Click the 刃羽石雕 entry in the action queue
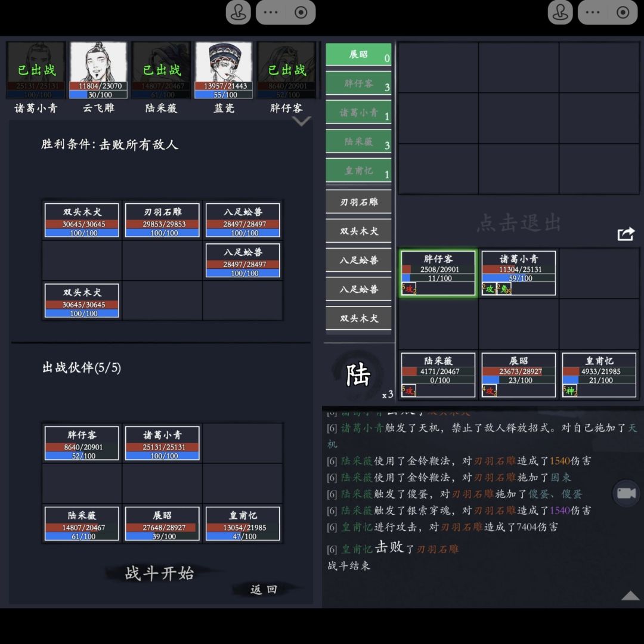The image size is (644, 644). (x=358, y=202)
